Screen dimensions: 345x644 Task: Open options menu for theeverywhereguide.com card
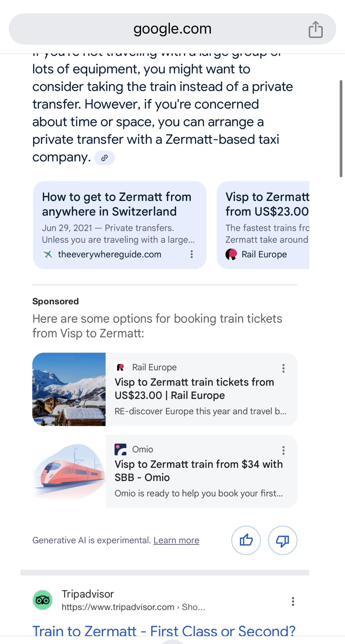pyautogui.click(x=191, y=254)
